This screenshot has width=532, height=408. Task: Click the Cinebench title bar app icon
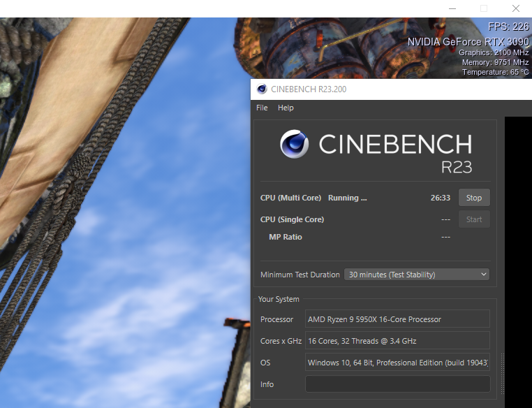tap(262, 89)
